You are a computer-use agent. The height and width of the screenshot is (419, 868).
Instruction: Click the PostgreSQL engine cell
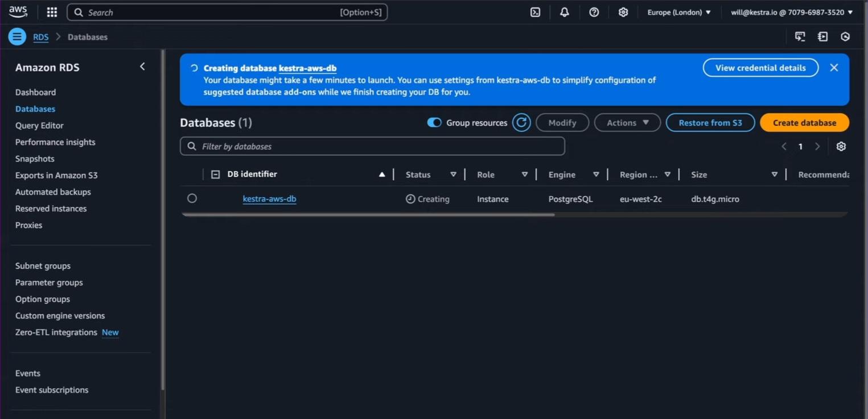pos(570,199)
